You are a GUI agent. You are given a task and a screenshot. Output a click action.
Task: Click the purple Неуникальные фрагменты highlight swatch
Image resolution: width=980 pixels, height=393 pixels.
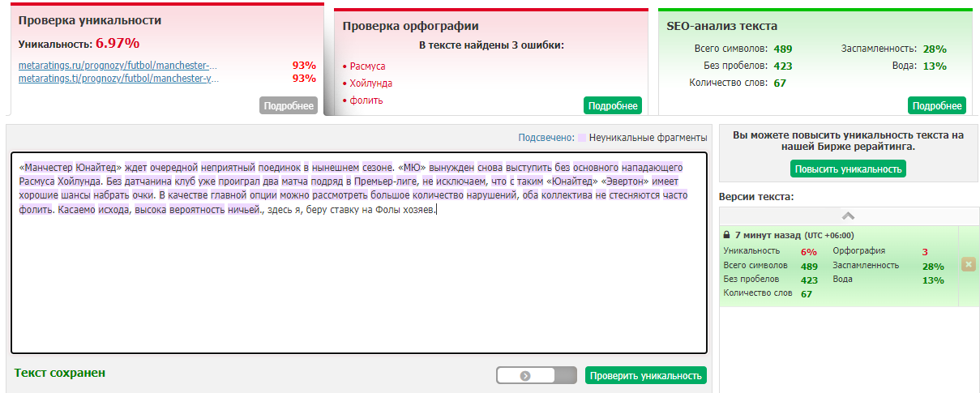[581, 138]
